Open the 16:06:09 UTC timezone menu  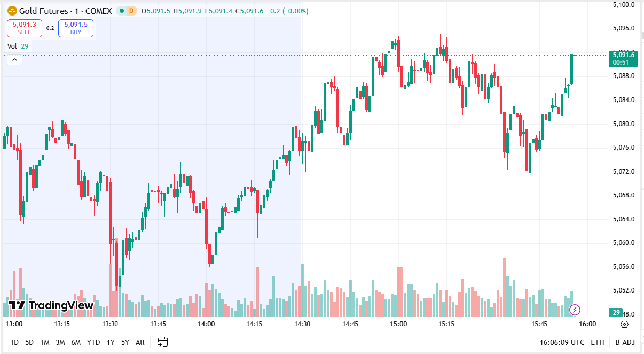[561, 342]
